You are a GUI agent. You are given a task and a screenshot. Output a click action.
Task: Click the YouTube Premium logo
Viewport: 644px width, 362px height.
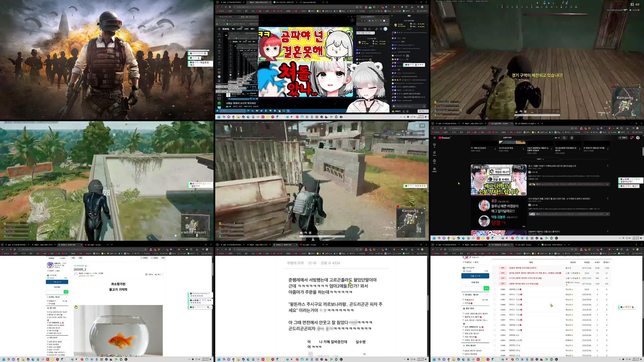tap(444, 138)
